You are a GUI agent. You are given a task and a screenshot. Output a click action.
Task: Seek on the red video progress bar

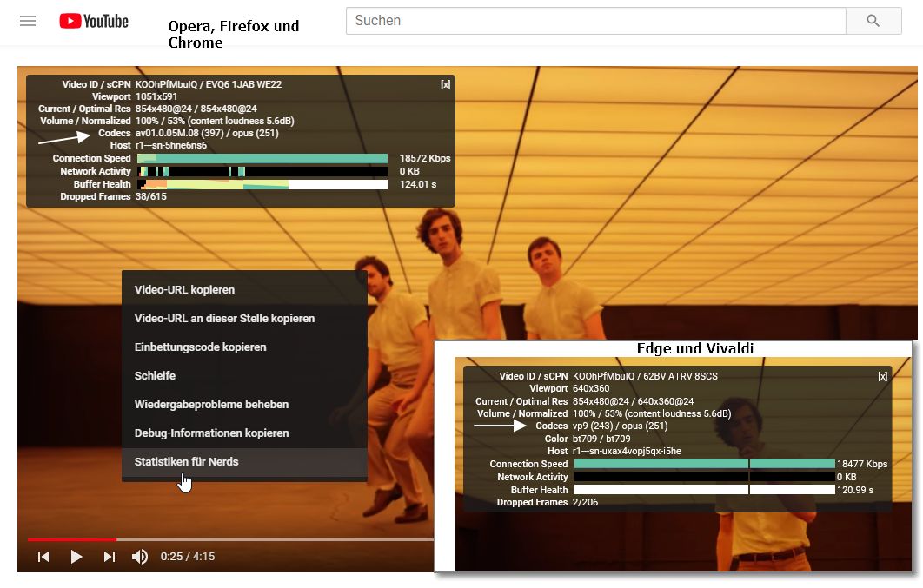tap(72, 539)
